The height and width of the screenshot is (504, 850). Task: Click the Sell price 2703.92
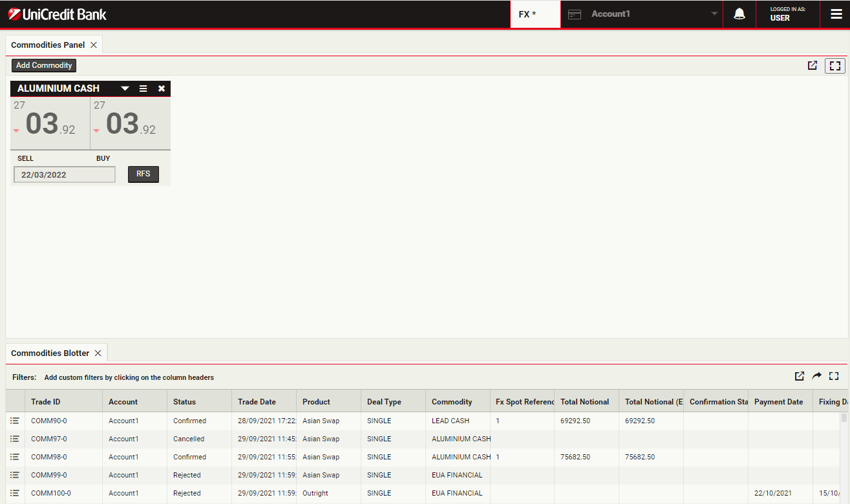coord(50,123)
